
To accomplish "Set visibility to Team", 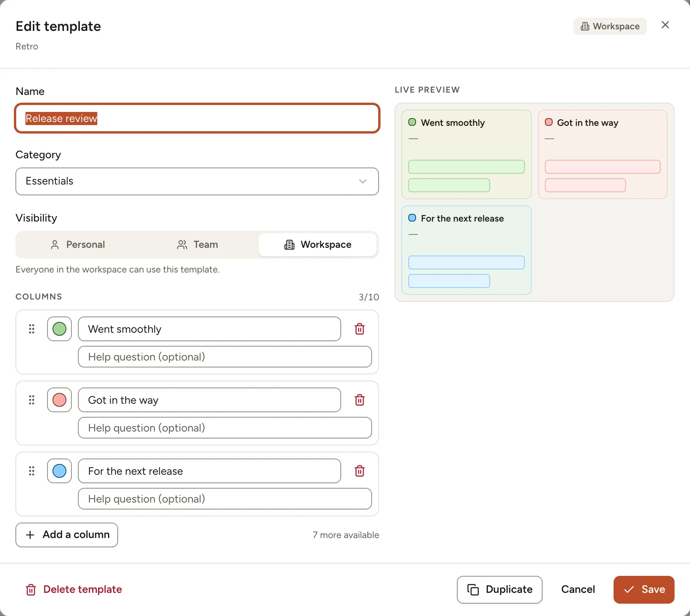I will [x=198, y=245].
